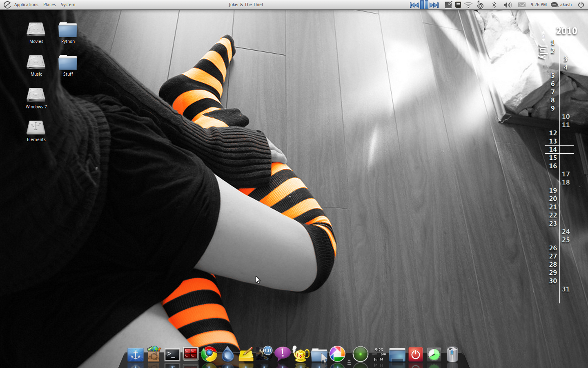Select the Python folder on desktop
This screenshot has width=588, height=368.
[68, 33]
